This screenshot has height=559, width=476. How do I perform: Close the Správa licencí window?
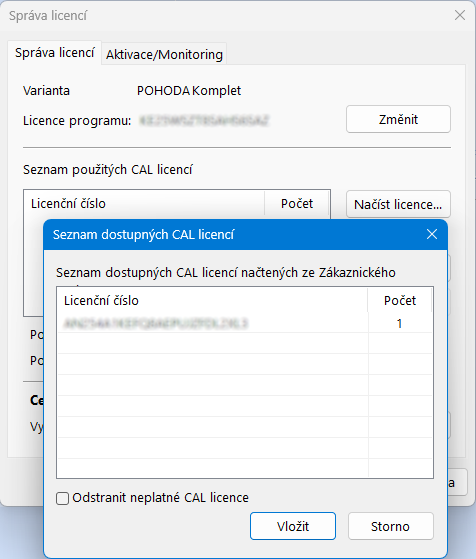(460, 15)
